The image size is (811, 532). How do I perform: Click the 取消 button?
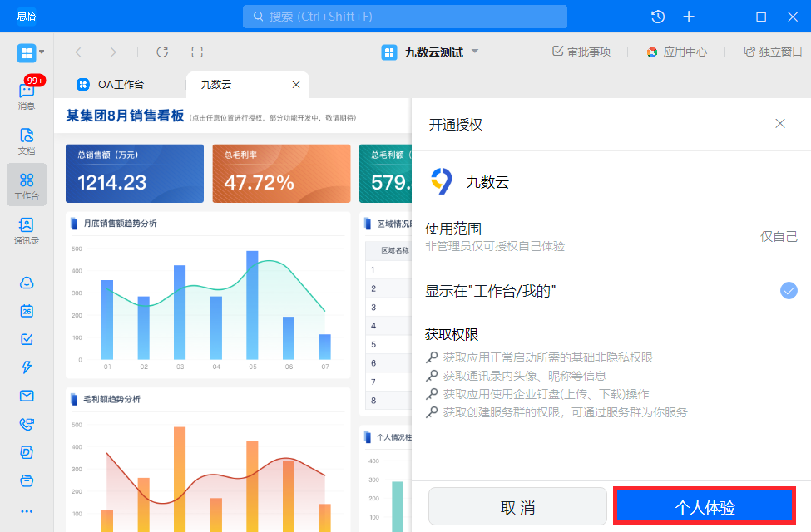517,507
